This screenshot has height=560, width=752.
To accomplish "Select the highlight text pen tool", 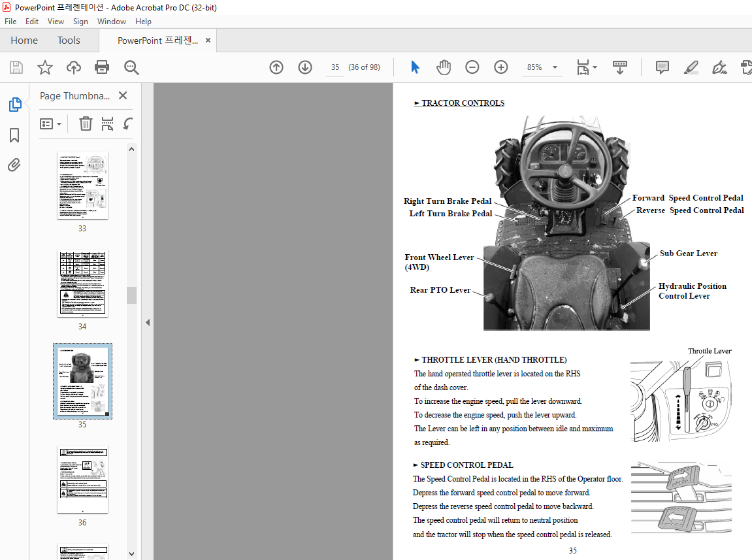I will [691, 67].
